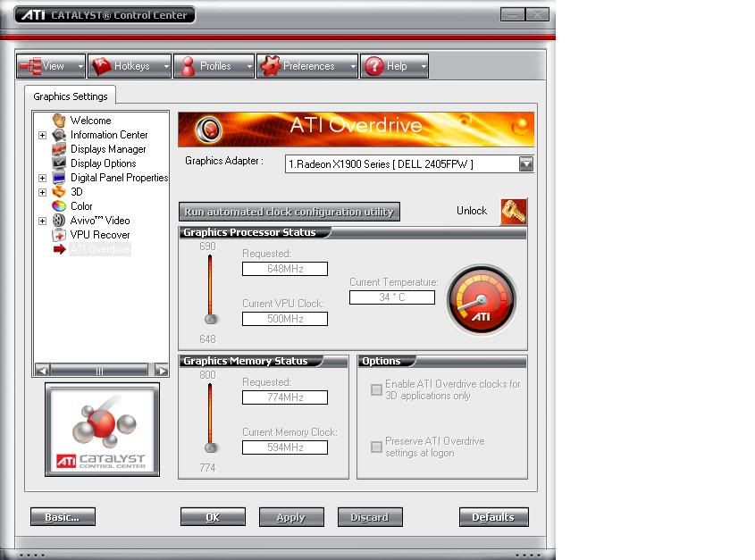Expand the Avivo Video tree node
The image size is (755, 560).
42,221
